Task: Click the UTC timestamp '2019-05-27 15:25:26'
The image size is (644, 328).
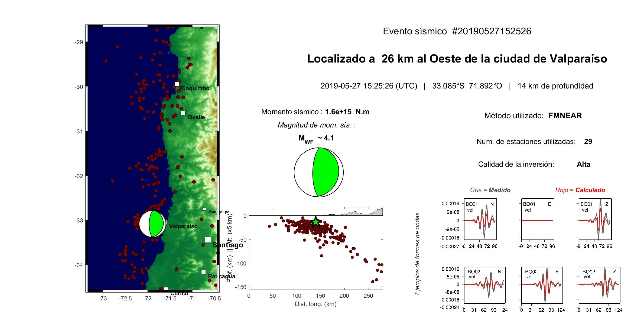Action: click(357, 86)
